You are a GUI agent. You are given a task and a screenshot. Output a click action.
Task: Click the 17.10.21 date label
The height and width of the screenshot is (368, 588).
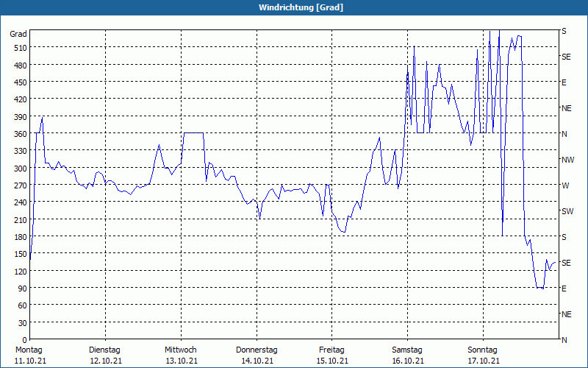[x=483, y=361]
